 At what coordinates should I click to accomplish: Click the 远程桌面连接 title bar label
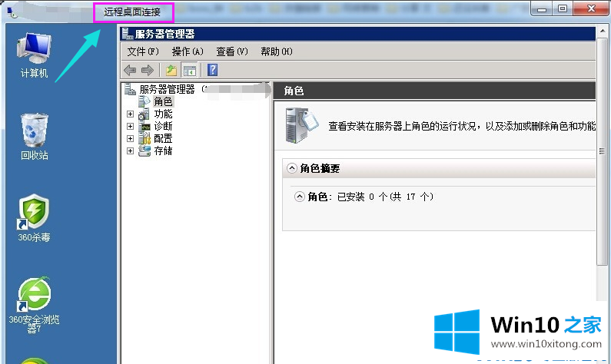pos(132,12)
